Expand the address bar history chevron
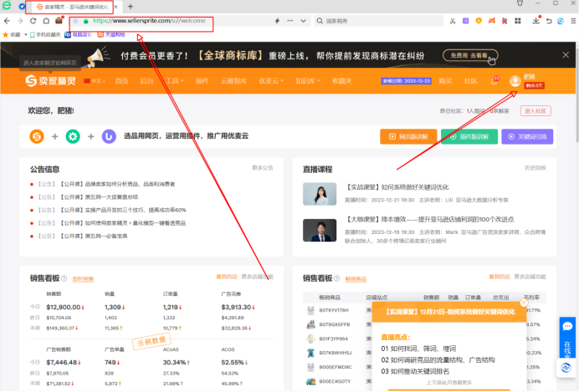Screen dimensions: 579x392 [303, 21]
